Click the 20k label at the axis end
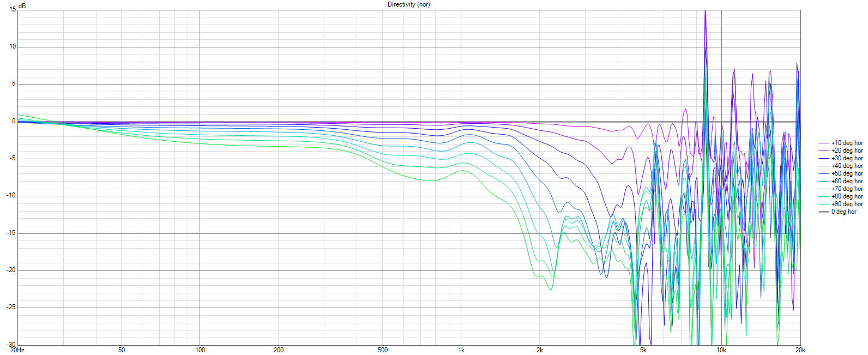The height and width of the screenshot is (355, 868). click(x=800, y=350)
